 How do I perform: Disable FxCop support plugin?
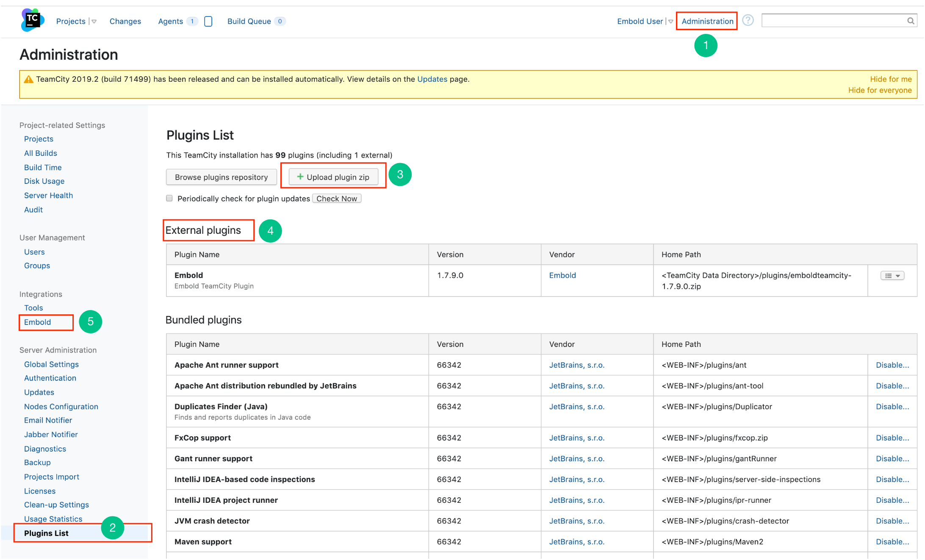(892, 438)
